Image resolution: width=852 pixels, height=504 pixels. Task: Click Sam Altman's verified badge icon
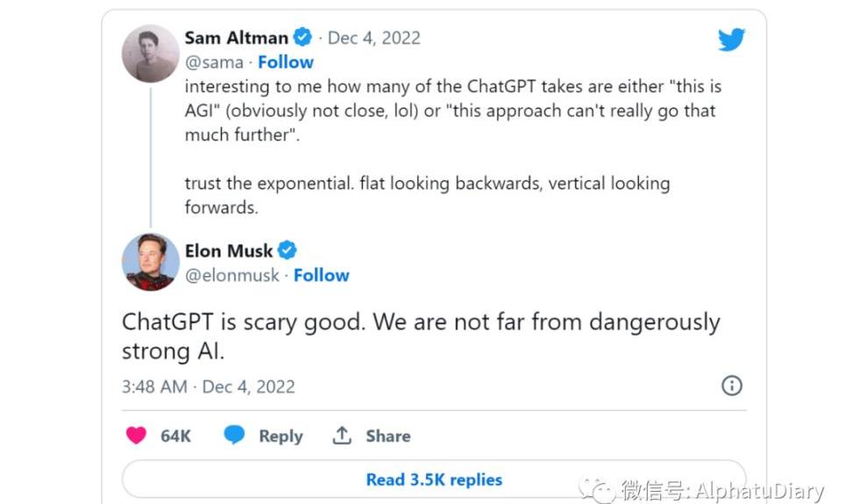(x=303, y=38)
